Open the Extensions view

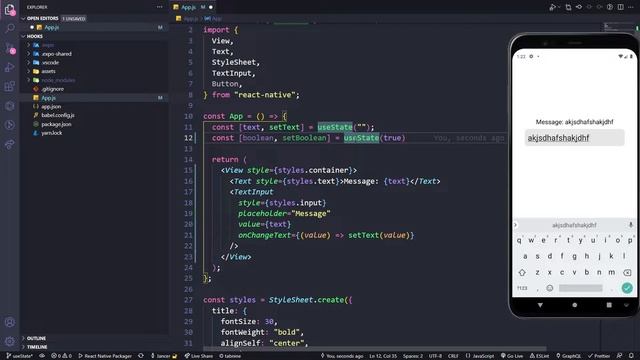pyautogui.click(x=9, y=86)
